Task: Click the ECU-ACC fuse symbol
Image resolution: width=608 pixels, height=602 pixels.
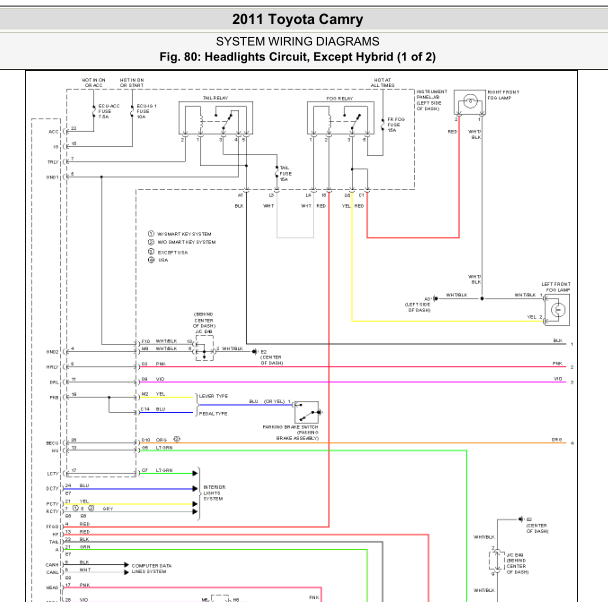Action: point(94,111)
